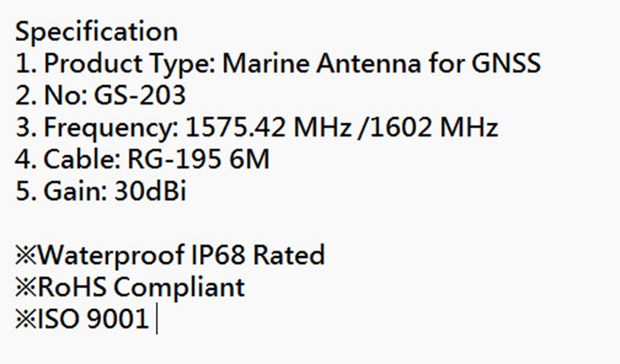
Task: Click the IP68 rating text
Action: pyautogui.click(x=218, y=256)
